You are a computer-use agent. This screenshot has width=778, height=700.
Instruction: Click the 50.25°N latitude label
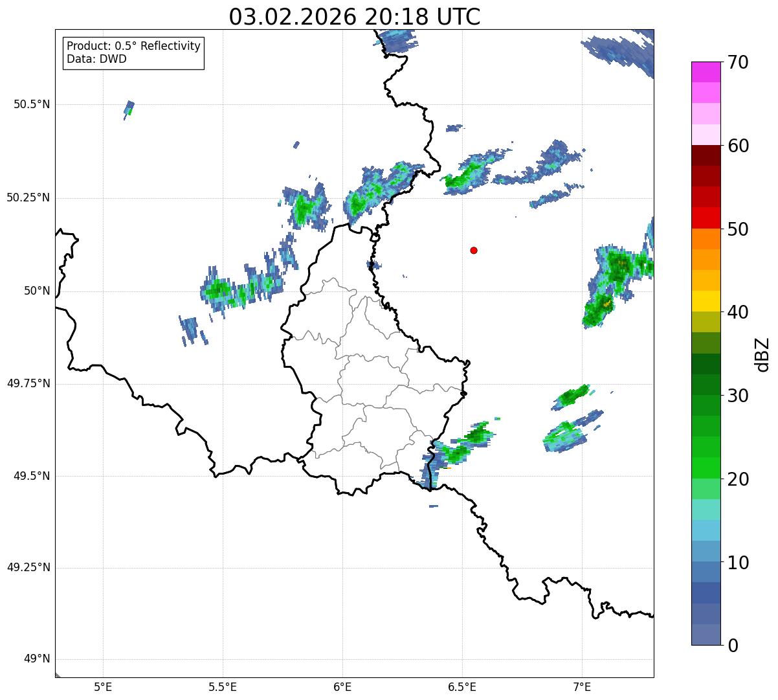(28, 198)
